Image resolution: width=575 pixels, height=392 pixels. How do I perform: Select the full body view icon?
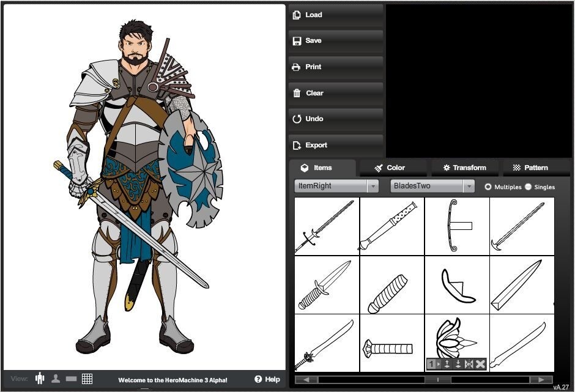tap(40, 379)
